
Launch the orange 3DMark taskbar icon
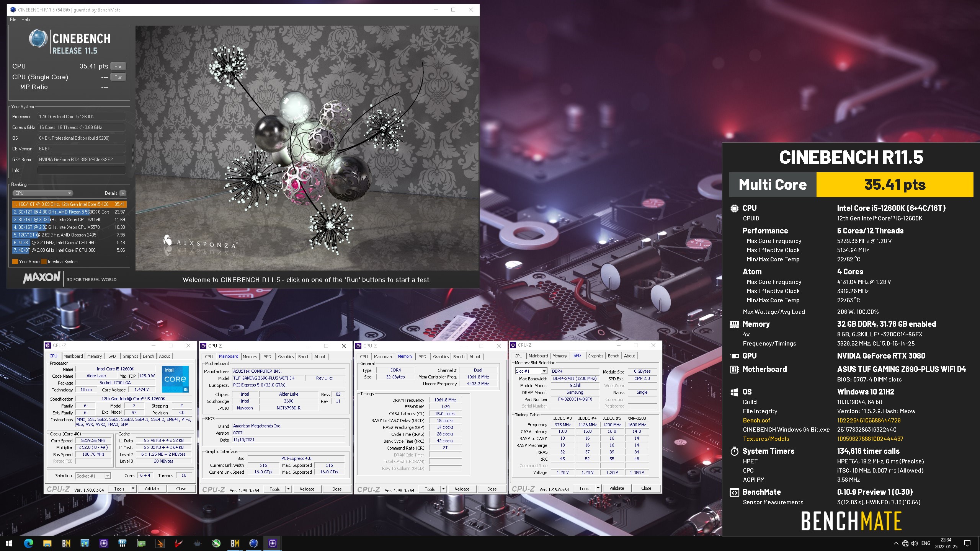pos(160,543)
